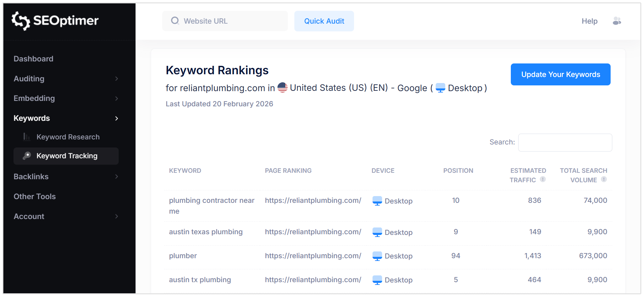The width and height of the screenshot is (644, 297).
Task: Click the SEOptimer logo
Action: 55,21
